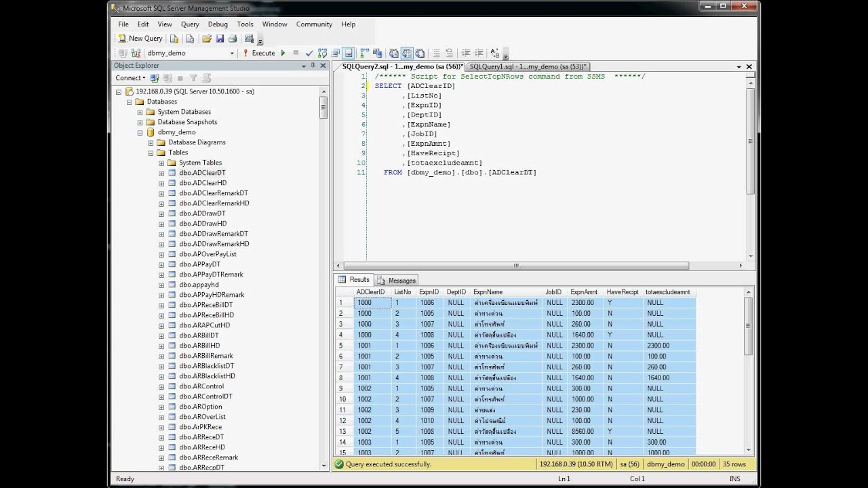Open the File menu
868x488 pixels.
pyautogui.click(x=123, y=24)
